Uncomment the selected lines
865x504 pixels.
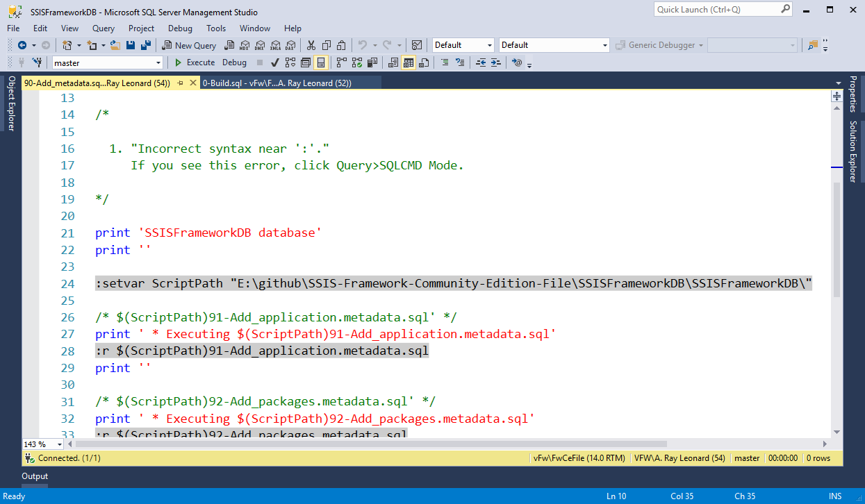(x=459, y=62)
